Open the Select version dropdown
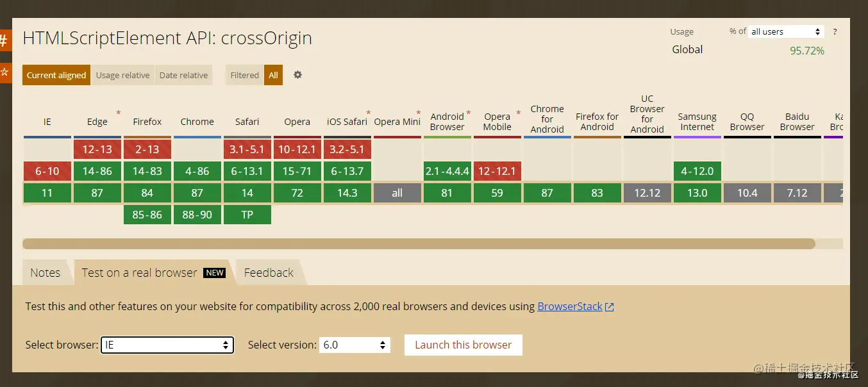Viewport: 868px width, 387px height. 355,345
